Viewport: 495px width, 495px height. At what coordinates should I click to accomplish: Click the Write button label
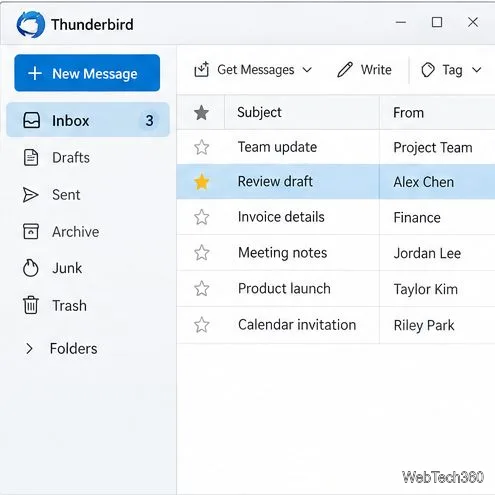pos(376,70)
